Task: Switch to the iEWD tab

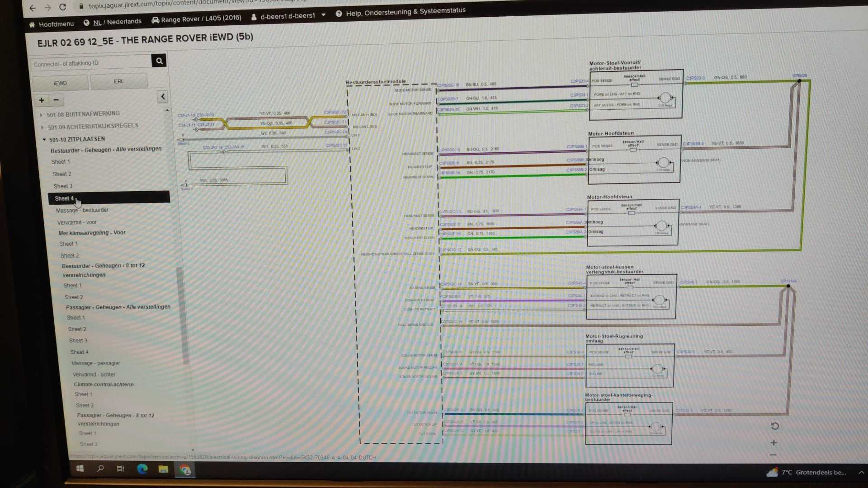Action: click(60, 83)
